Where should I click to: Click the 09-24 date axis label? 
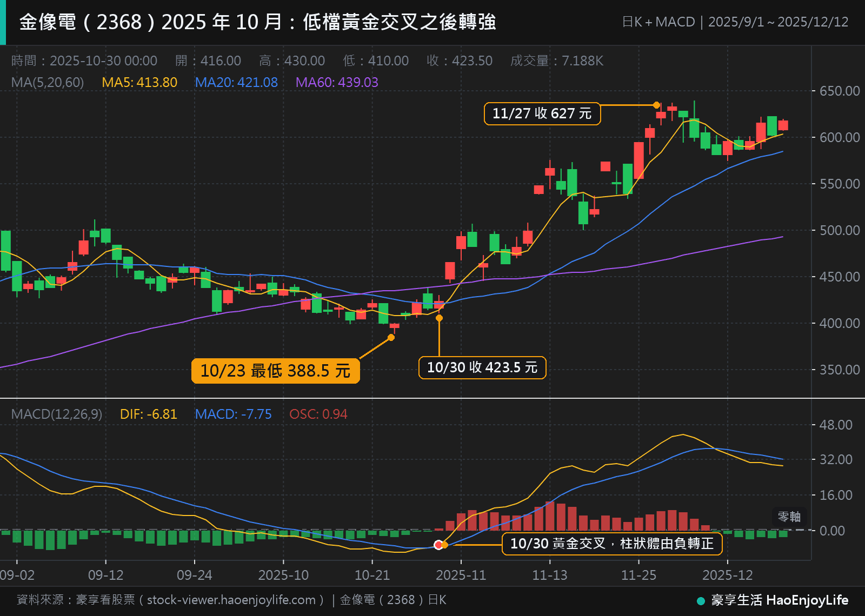coord(195,575)
